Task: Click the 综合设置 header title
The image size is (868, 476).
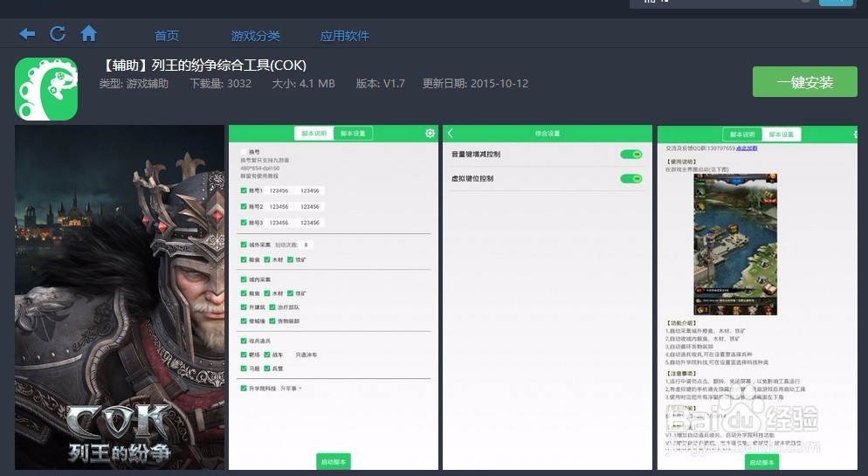Action: pyautogui.click(x=548, y=134)
